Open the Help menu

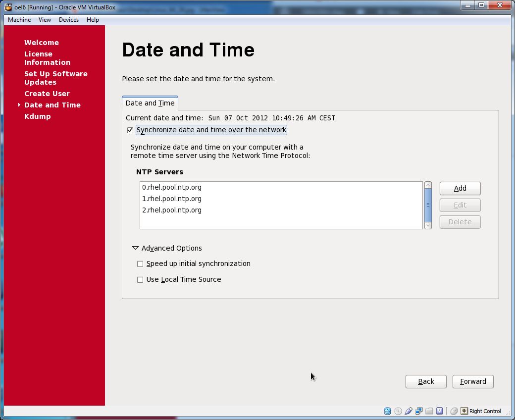[x=93, y=20]
